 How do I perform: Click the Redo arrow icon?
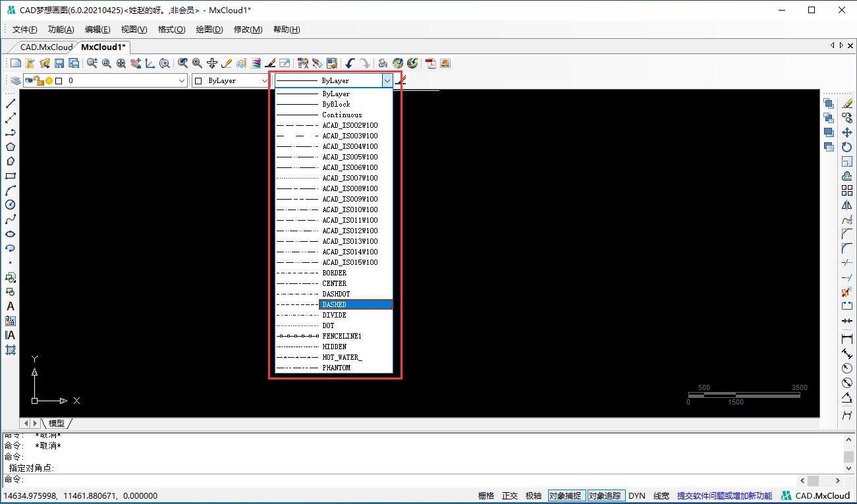click(x=365, y=63)
